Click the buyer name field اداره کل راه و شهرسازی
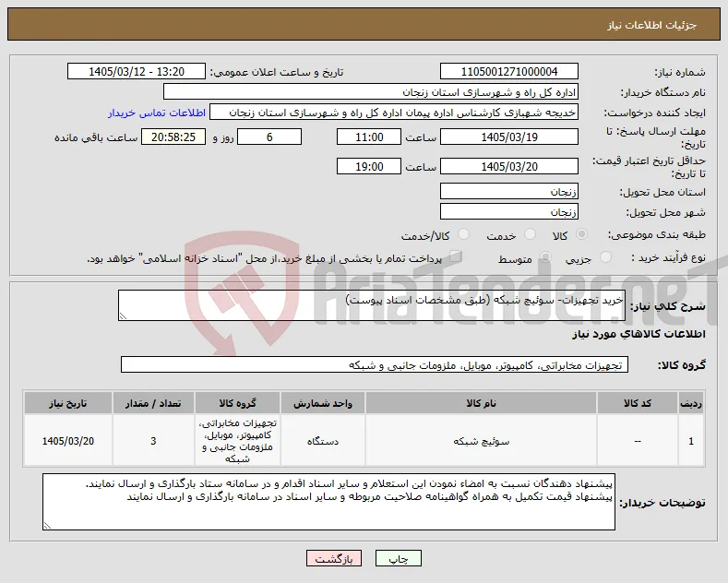This screenshot has width=728, height=583. click(x=371, y=92)
